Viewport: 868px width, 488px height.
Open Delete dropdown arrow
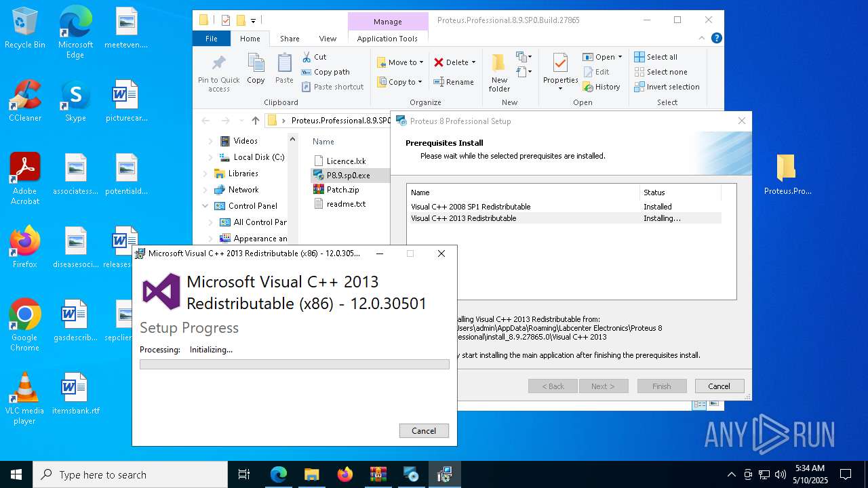[x=473, y=62]
